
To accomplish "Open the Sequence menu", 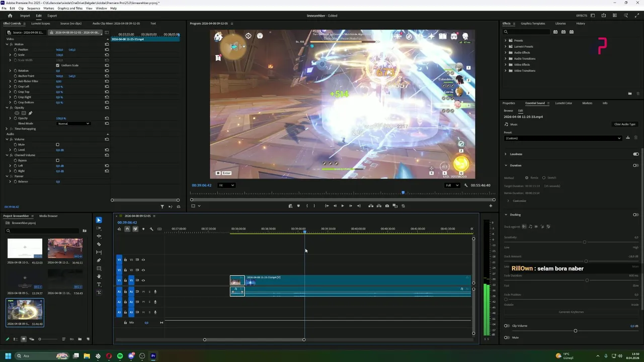I will pyautogui.click(x=33, y=9).
